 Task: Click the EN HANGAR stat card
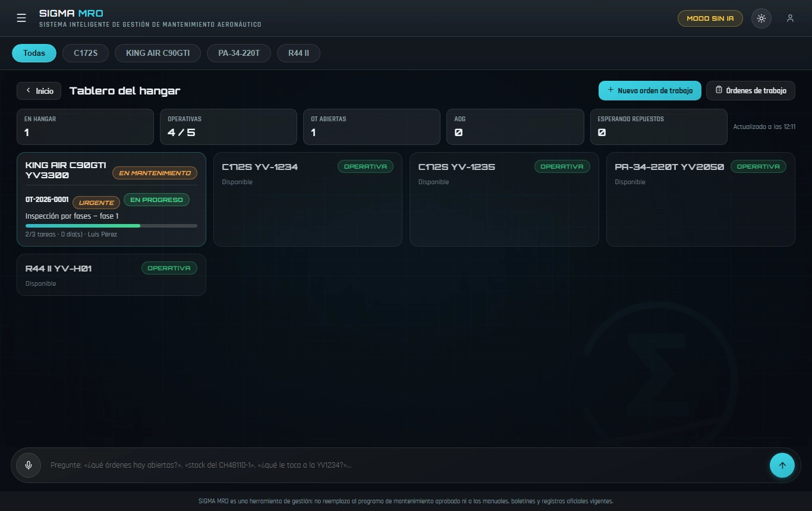click(x=86, y=127)
